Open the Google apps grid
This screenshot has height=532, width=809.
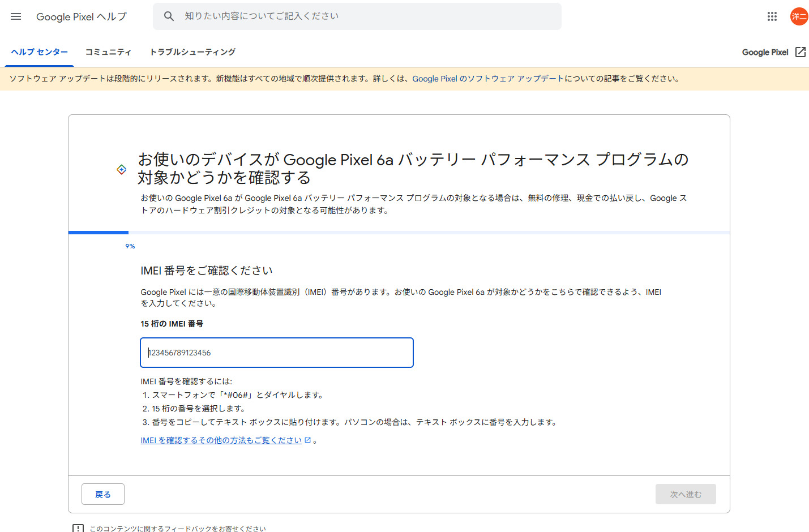click(x=772, y=16)
